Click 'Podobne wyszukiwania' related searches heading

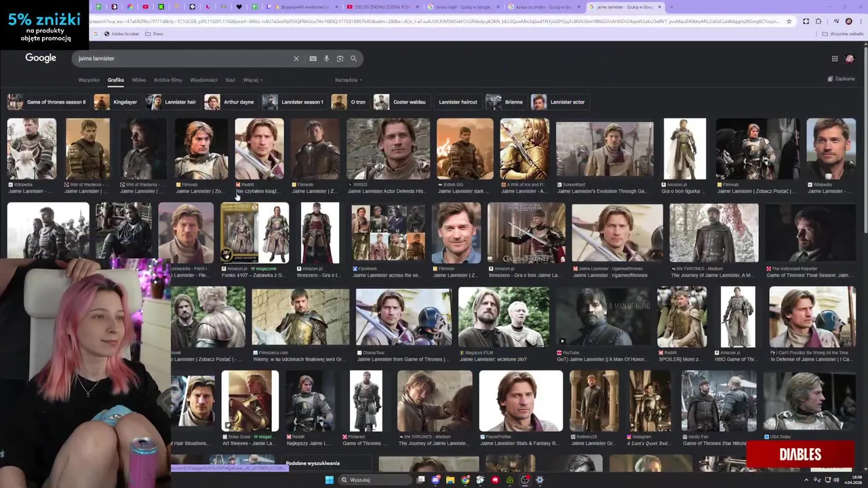tap(313, 464)
